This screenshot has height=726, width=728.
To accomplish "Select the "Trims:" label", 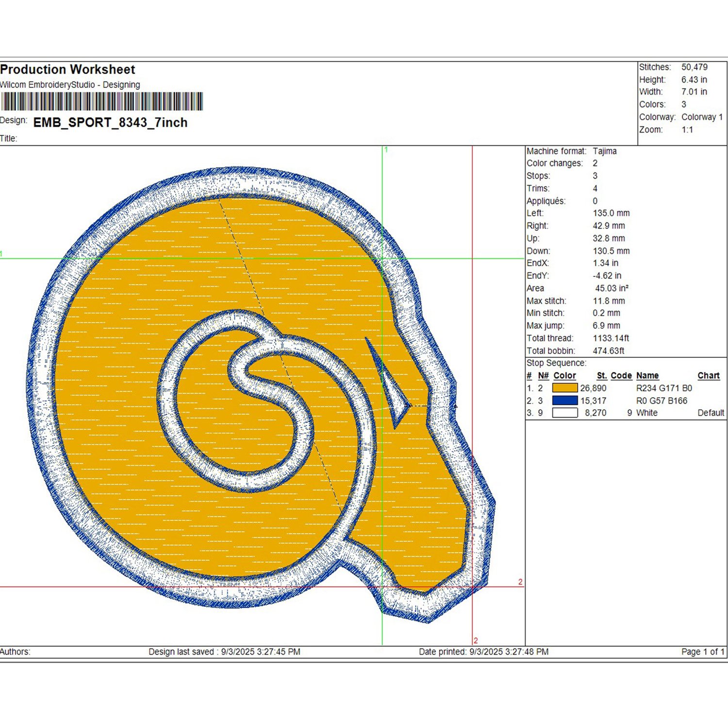I will point(538,188).
